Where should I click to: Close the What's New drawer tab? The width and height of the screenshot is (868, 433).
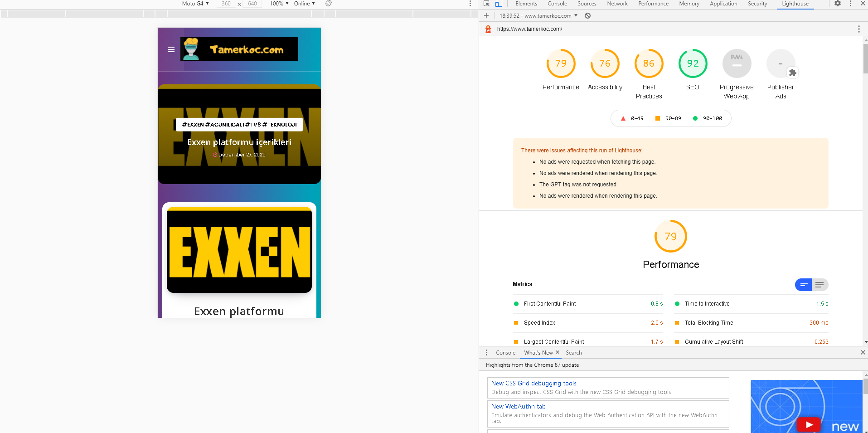558,352
